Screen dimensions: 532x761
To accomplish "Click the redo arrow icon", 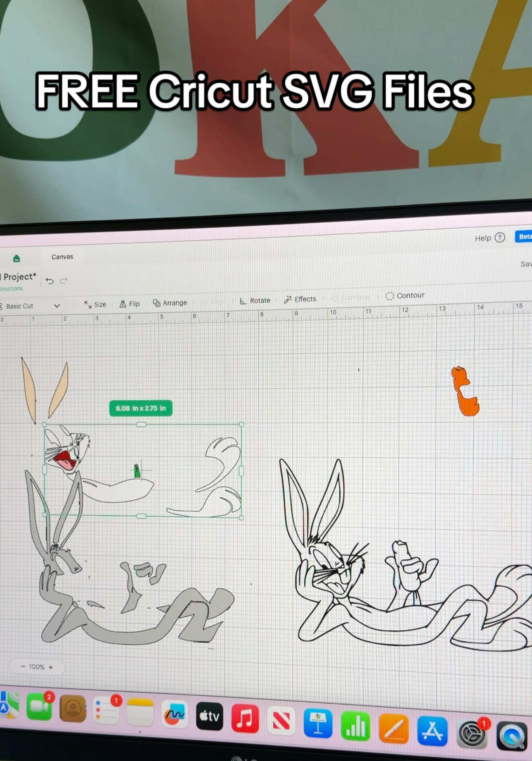I will click(x=64, y=280).
